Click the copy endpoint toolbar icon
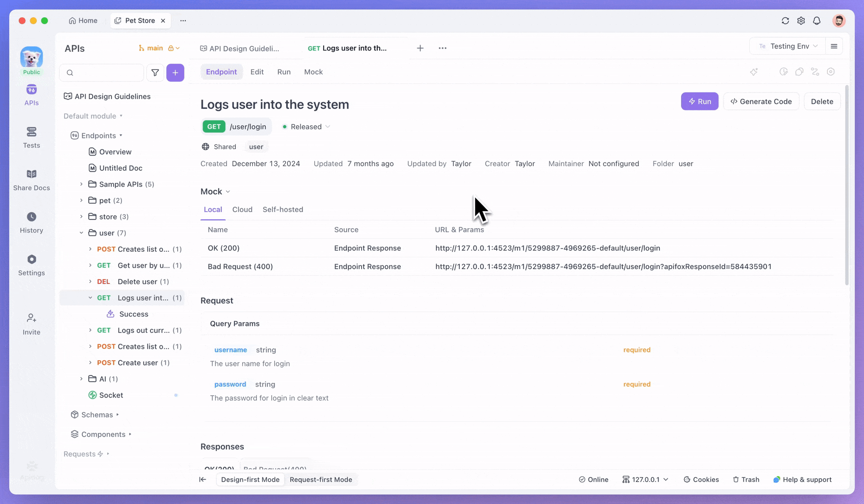The image size is (864, 504). coord(799,72)
